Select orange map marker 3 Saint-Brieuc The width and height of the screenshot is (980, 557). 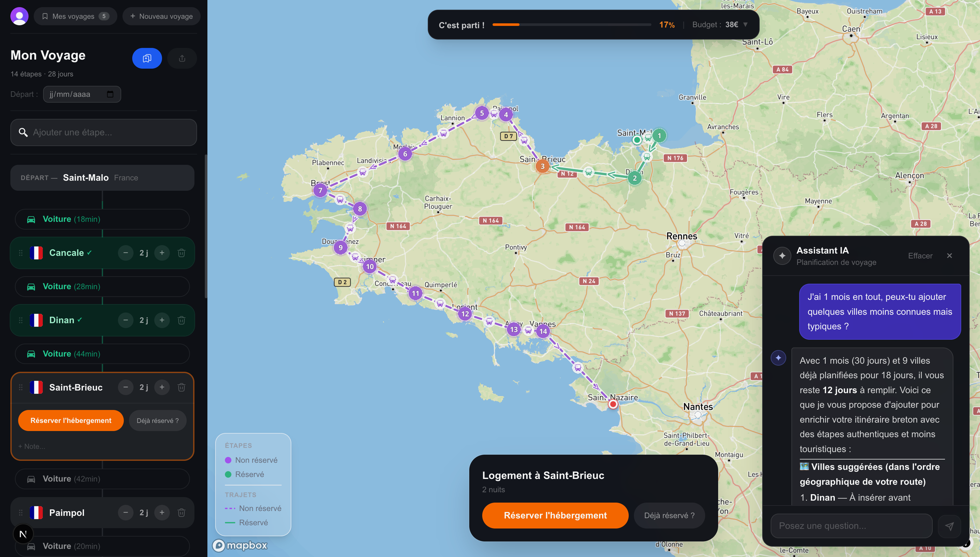coord(542,166)
